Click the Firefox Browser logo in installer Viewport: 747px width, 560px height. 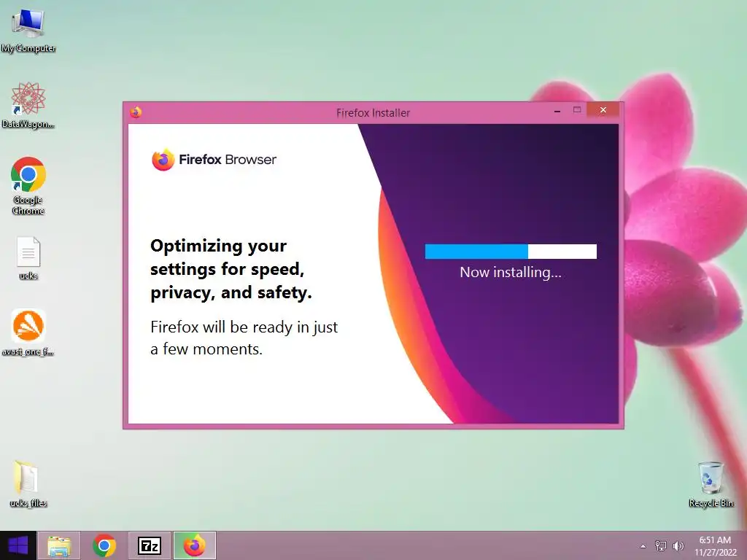click(214, 160)
